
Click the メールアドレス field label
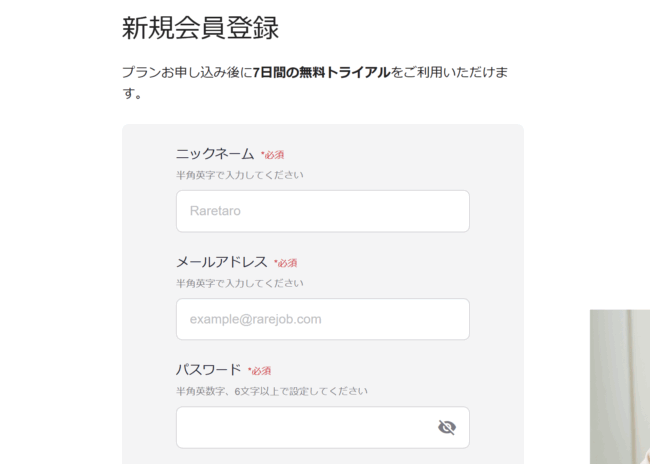tap(222, 262)
